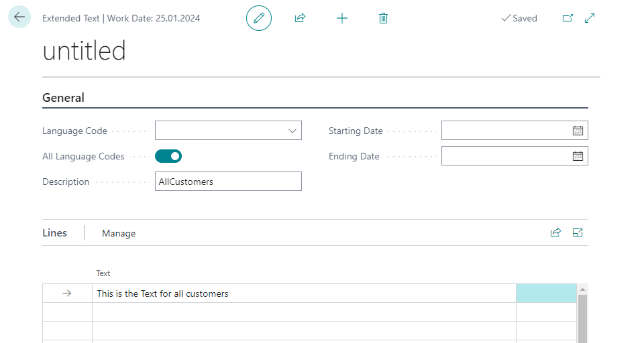Open the Manage menu
The width and height of the screenshot is (644, 343).
(x=119, y=233)
